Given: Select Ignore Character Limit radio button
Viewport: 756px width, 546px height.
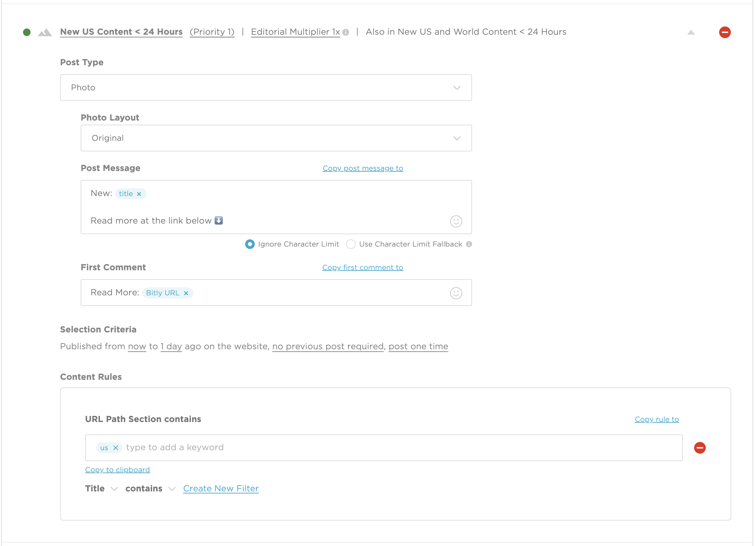Looking at the screenshot, I should pyautogui.click(x=250, y=244).
